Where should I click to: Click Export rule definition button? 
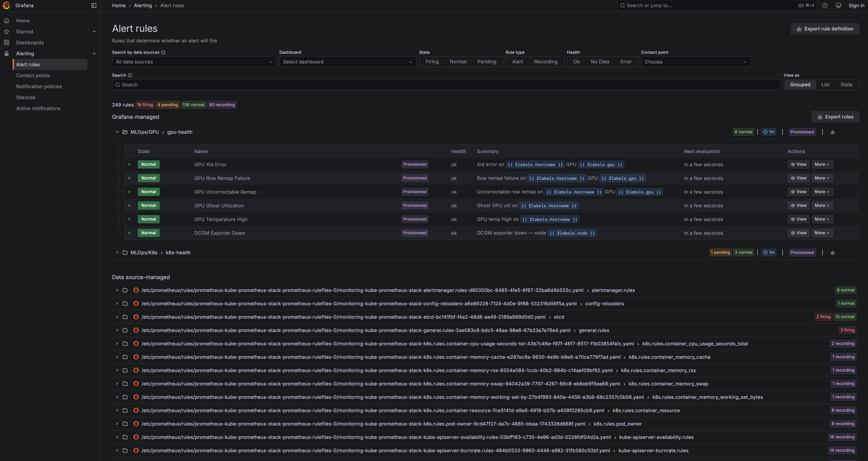[824, 29]
